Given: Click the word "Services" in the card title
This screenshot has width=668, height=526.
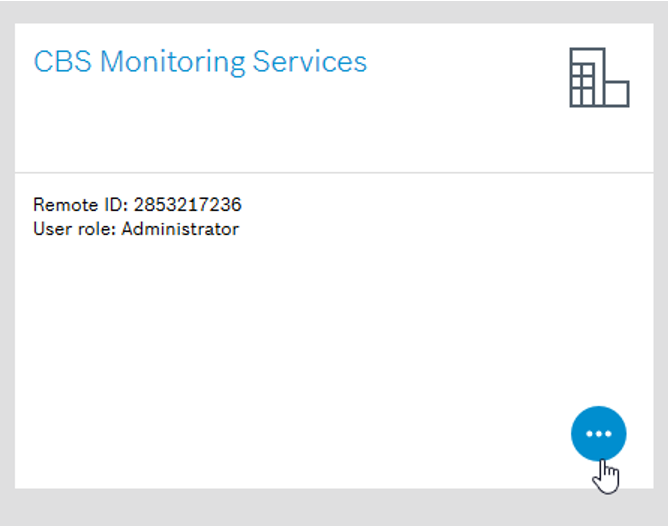Looking at the screenshot, I should [310, 62].
